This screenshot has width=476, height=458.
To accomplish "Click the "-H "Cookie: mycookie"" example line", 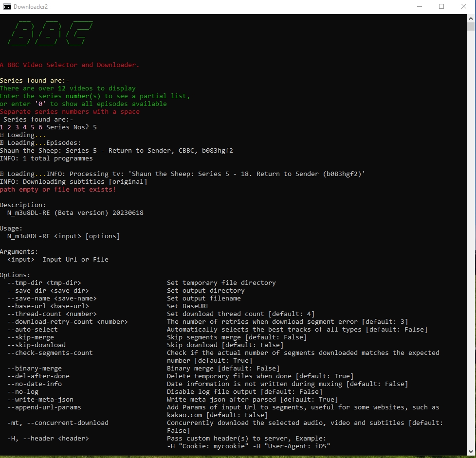I will [249, 446].
